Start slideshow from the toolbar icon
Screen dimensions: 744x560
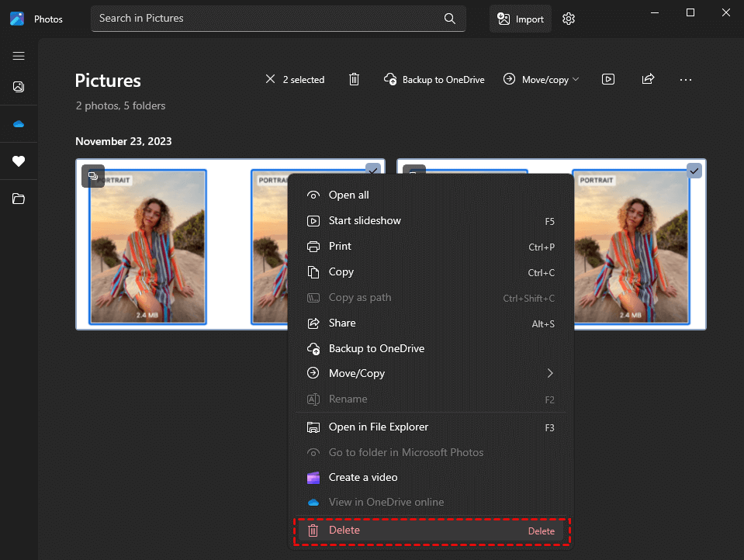pyautogui.click(x=608, y=79)
